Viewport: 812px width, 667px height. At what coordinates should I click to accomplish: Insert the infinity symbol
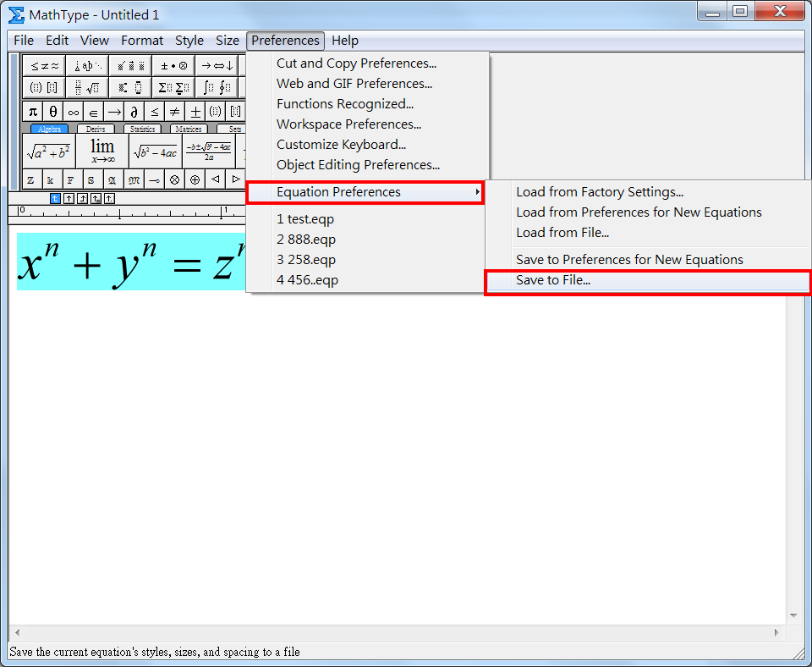(x=73, y=112)
